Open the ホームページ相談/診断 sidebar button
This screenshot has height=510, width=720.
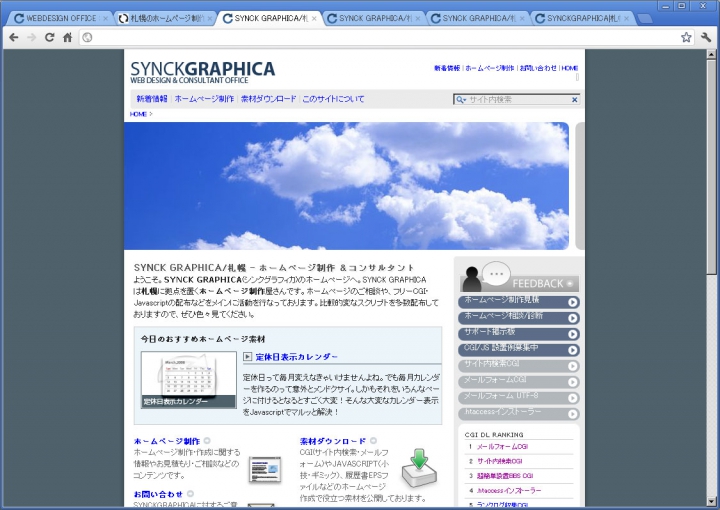[518, 318]
